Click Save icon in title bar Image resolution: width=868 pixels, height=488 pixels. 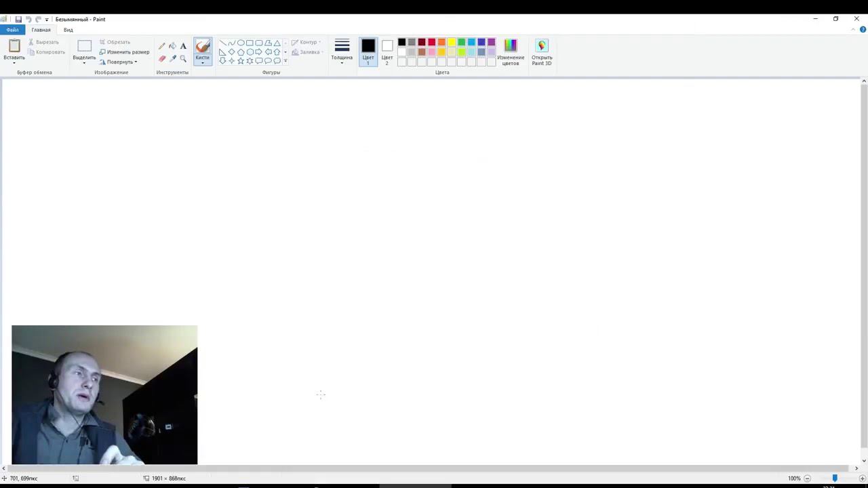click(x=18, y=19)
